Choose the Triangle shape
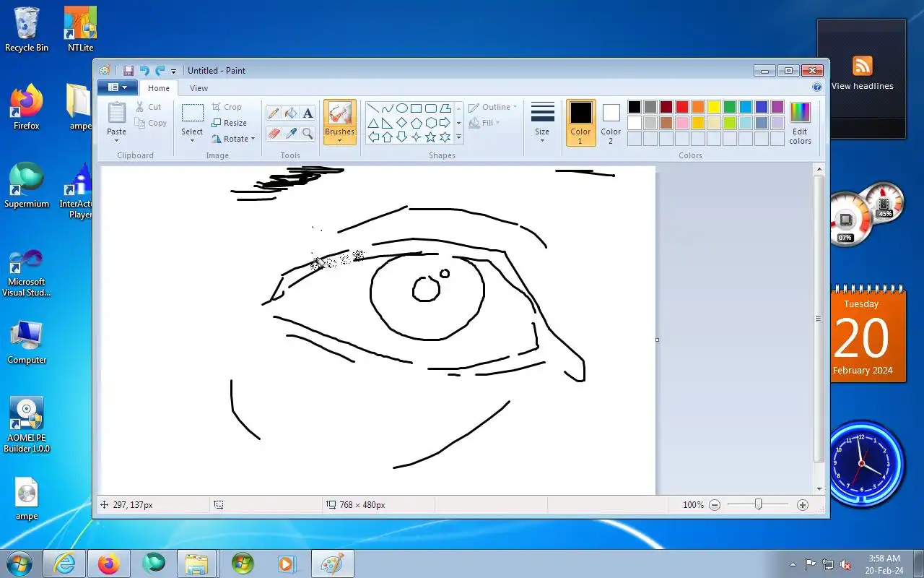 coord(373,123)
